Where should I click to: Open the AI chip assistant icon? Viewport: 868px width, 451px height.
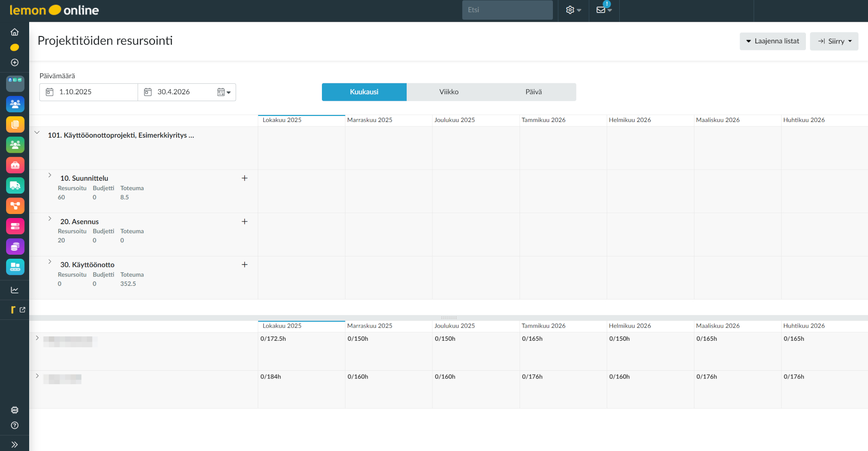pos(15,410)
